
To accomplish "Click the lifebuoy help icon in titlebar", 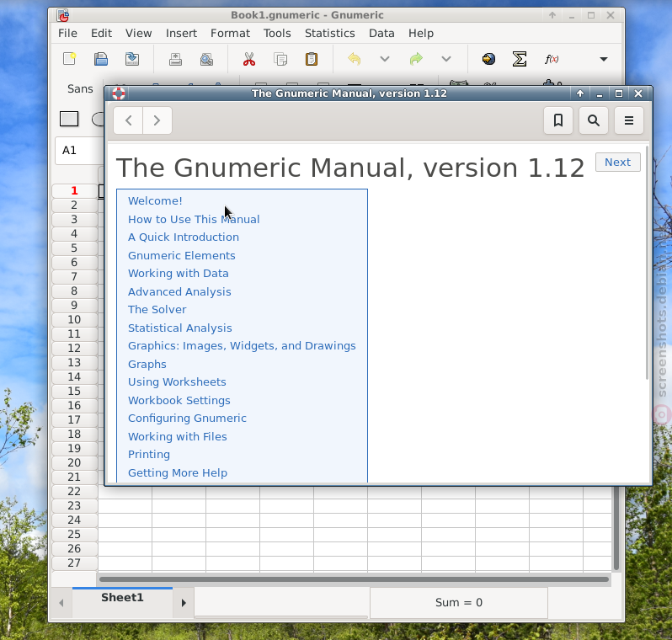I will pyautogui.click(x=119, y=93).
